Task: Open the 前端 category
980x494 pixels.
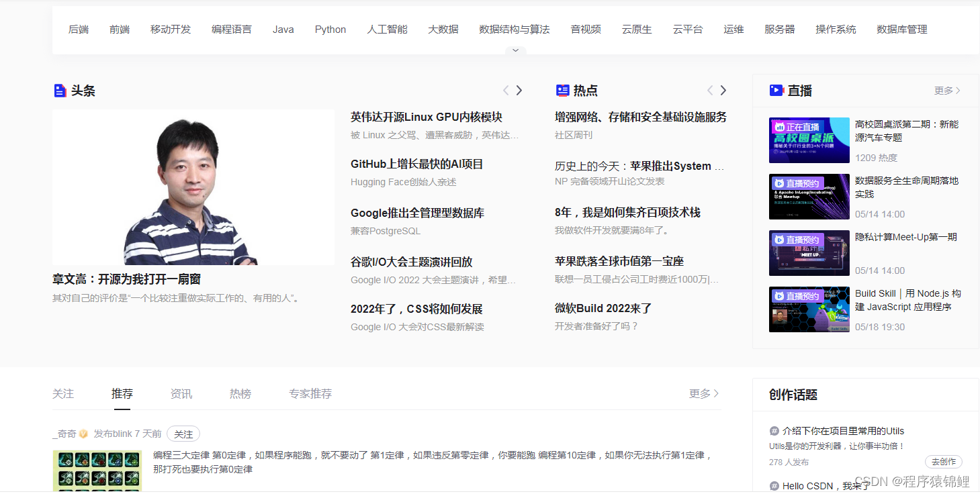Action: [x=120, y=30]
